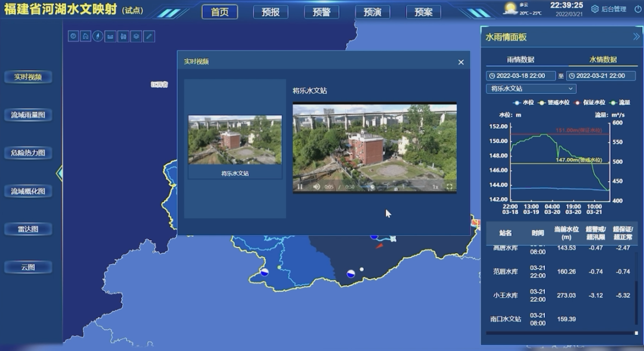Screen dimensions: 644x351
Task: Open the 将乐水文站 station dropdown
Action: [531, 89]
